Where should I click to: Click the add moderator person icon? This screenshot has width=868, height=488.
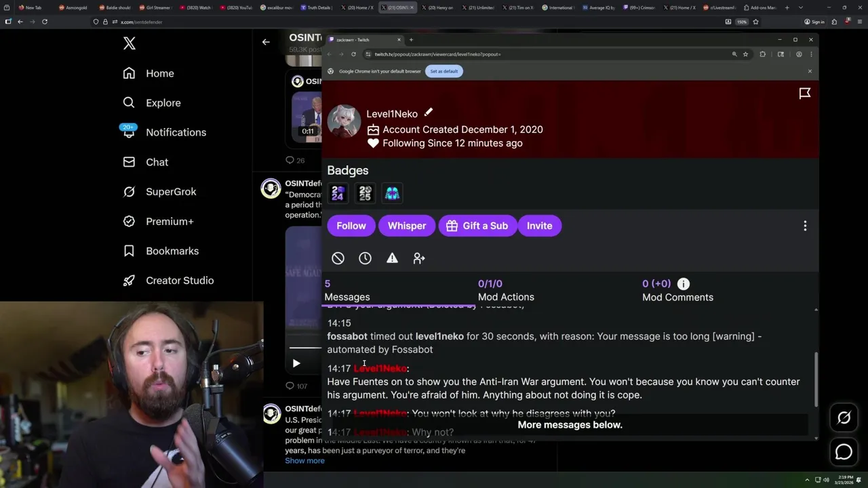click(x=419, y=258)
